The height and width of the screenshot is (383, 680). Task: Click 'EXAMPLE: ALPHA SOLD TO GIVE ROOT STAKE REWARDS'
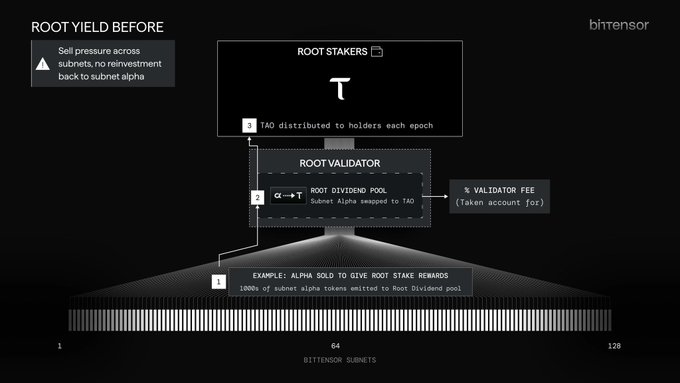tap(350, 275)
